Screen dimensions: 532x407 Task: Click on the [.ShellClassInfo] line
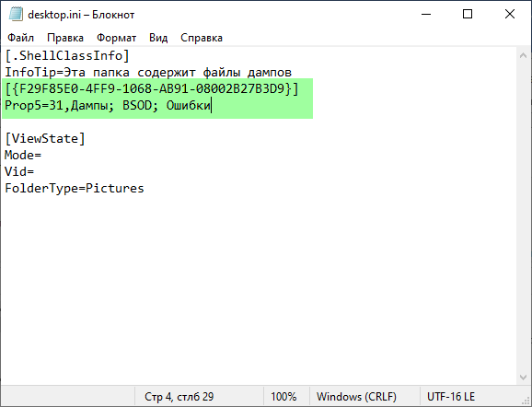pyautogui.click(x=67, y=55)
